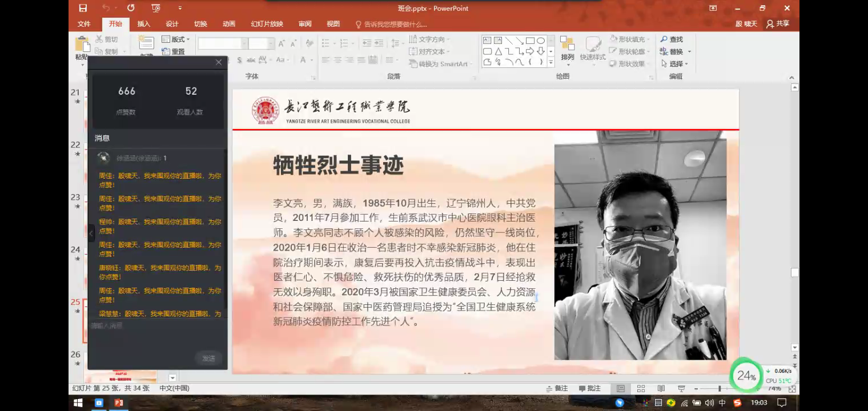Select the rectangle shape in shapes gallery

[x=530, y=41]
